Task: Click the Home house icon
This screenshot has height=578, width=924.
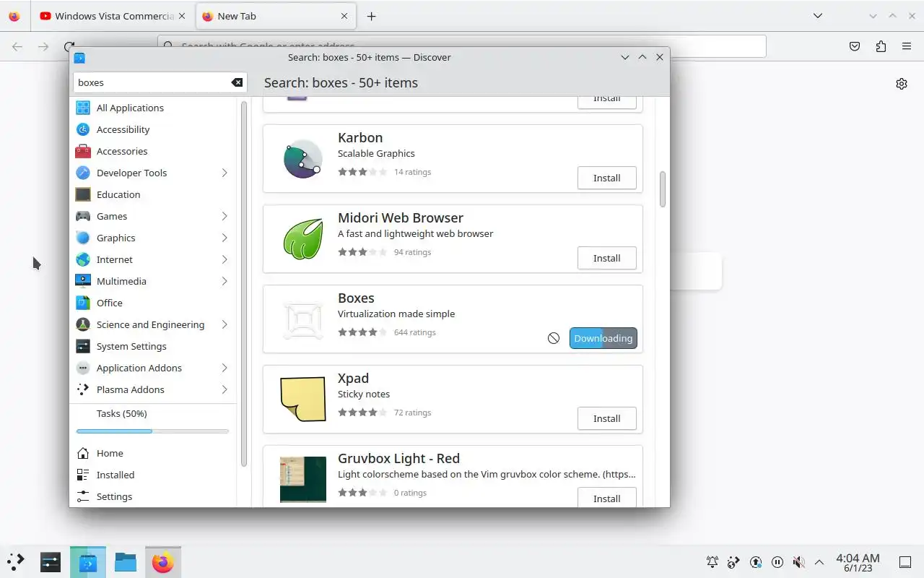Action: click(83, 453)
